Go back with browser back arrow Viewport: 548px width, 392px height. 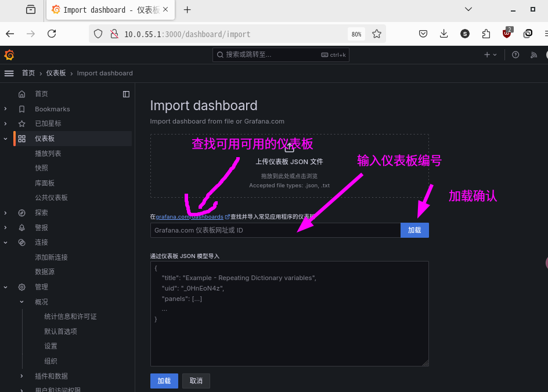click(10, 34)
